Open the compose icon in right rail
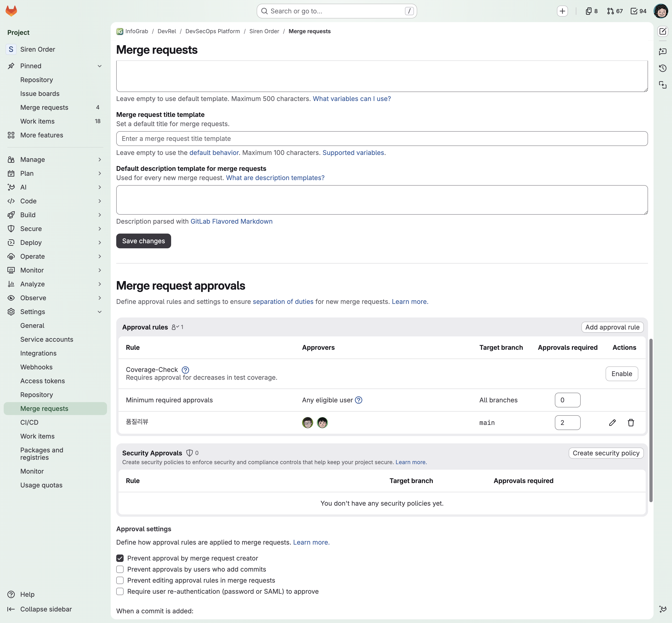The image size is (672, 623). click(x=663, y=31)
